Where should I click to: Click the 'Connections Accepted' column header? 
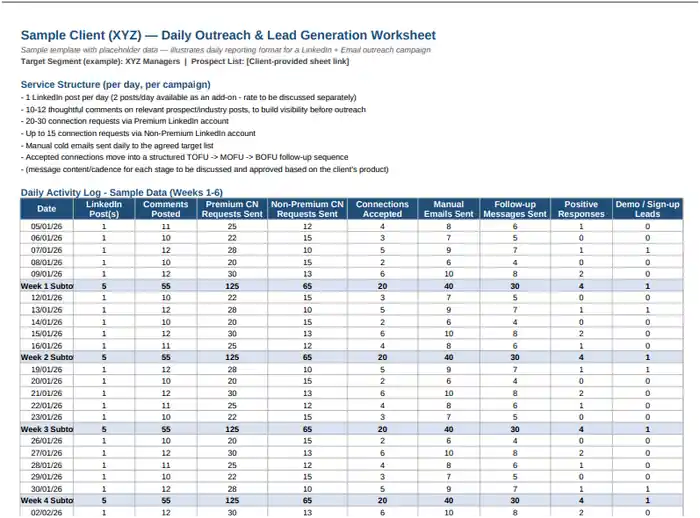(x=382, y=209)
